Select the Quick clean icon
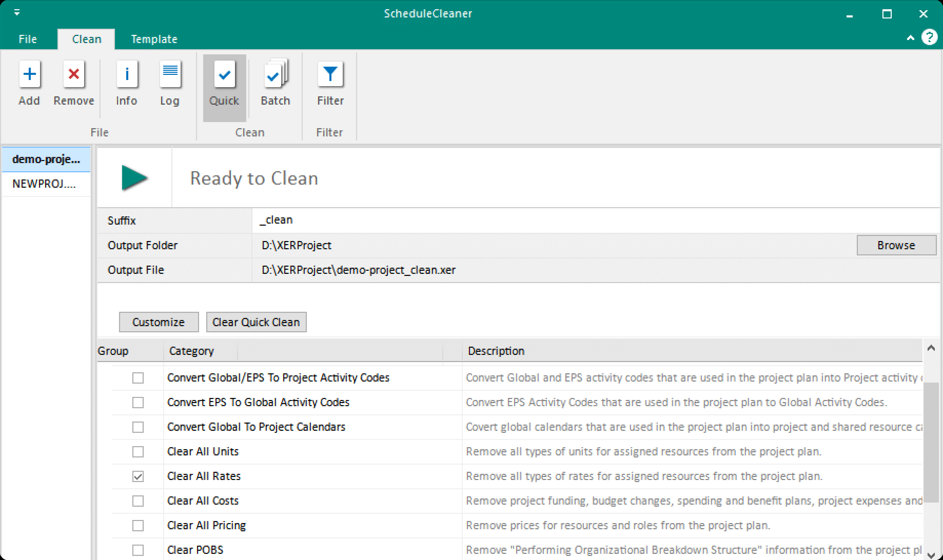Image resolution: width=943 pixels, height=560 pixels. [224, 75]
